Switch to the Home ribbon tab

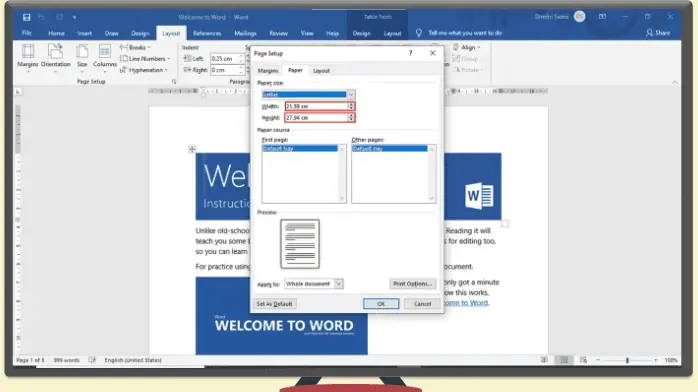[x=57, y=33]
